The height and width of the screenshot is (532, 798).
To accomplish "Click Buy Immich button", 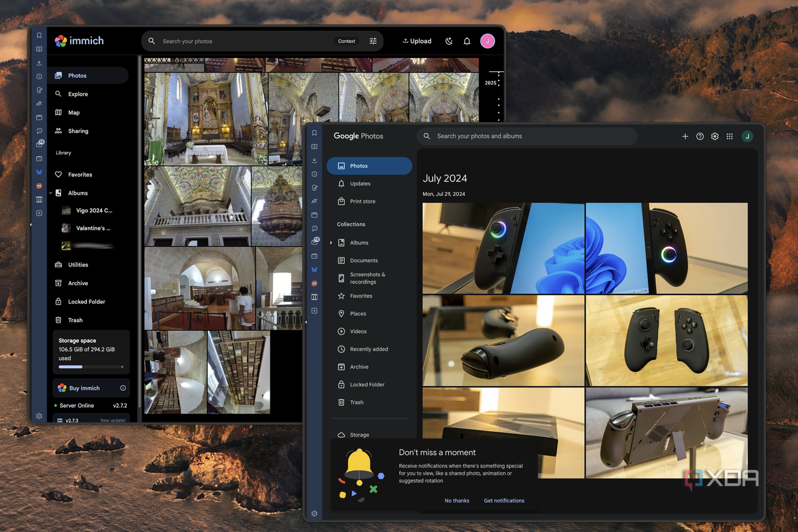I will click(x=91, y=388).
